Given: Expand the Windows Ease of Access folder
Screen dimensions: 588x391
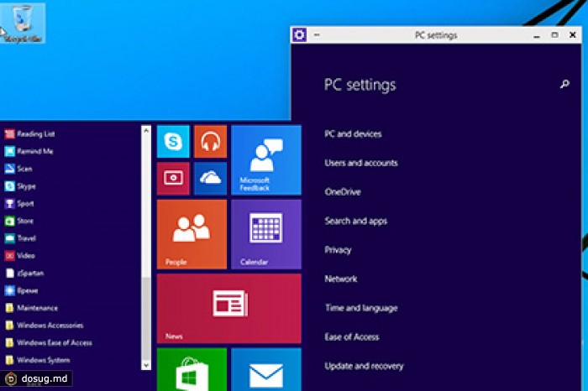Looking at the screenshot, I should 49,342.
